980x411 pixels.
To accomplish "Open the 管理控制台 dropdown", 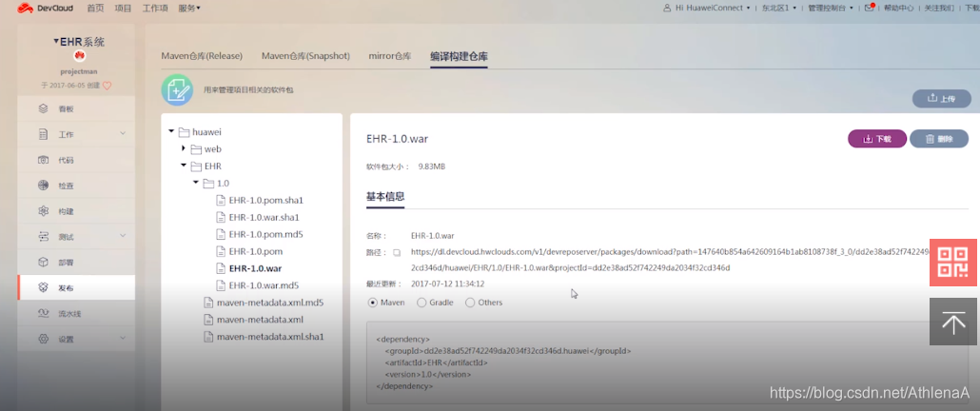I will (x=830, y=9).
